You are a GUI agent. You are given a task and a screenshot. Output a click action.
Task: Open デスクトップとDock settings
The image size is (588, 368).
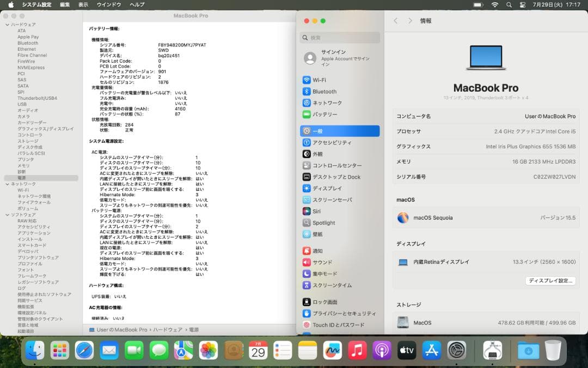pyautogui.click(x=340, y=177)
